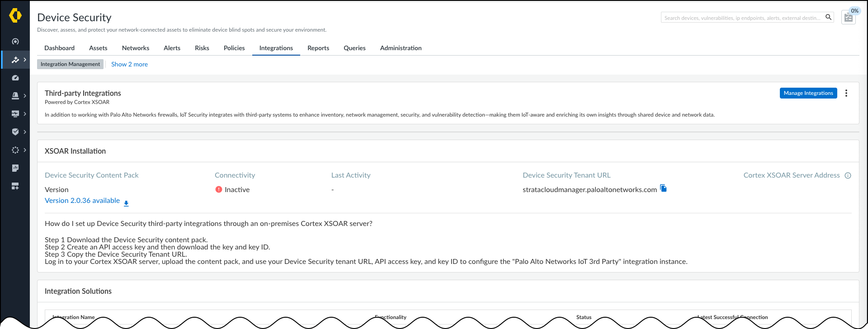Click the yellow Palo Alto logo icon

tap(15, 15)
